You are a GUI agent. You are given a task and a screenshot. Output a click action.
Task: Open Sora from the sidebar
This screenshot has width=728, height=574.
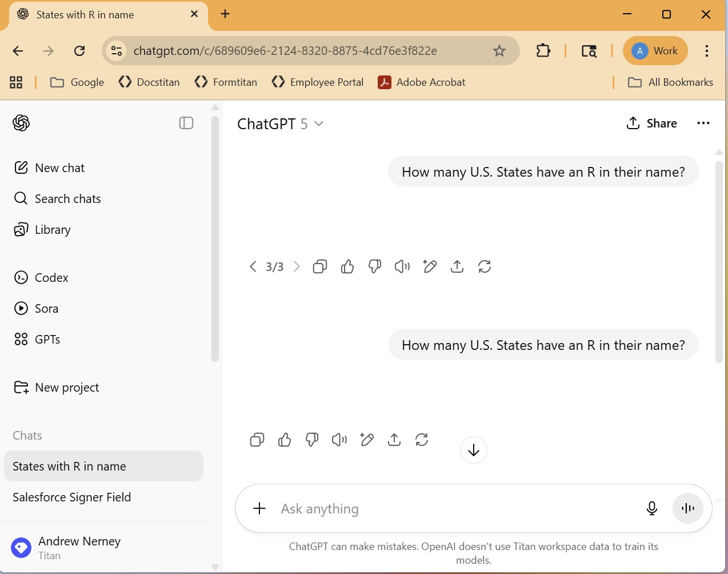(x=36, y=308)
